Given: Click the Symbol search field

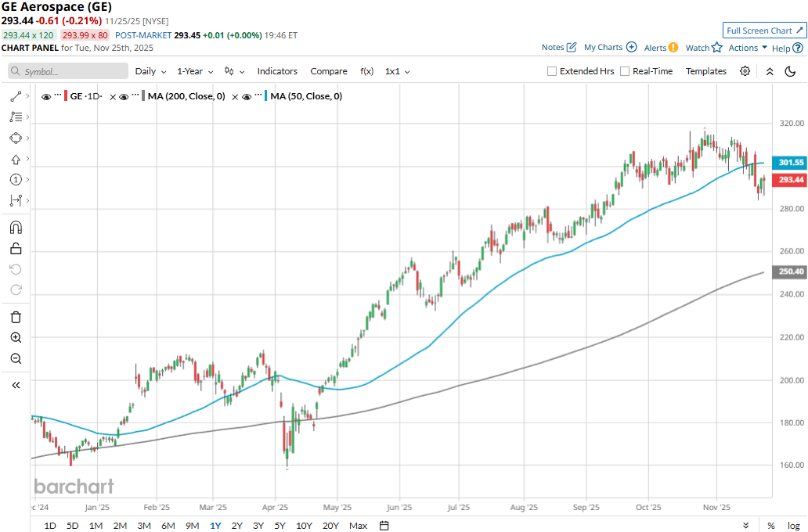Looking at the screenshot, I should [68, 71].
